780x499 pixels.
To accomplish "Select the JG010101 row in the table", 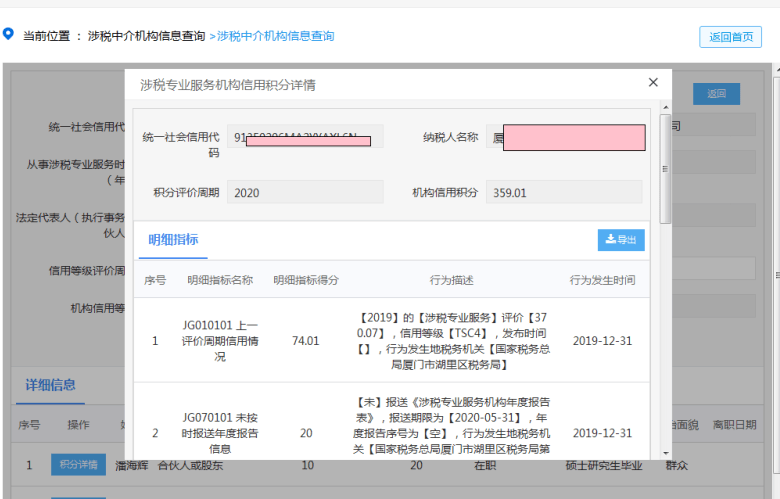I will pyautogui.click(x=392, y=341).
